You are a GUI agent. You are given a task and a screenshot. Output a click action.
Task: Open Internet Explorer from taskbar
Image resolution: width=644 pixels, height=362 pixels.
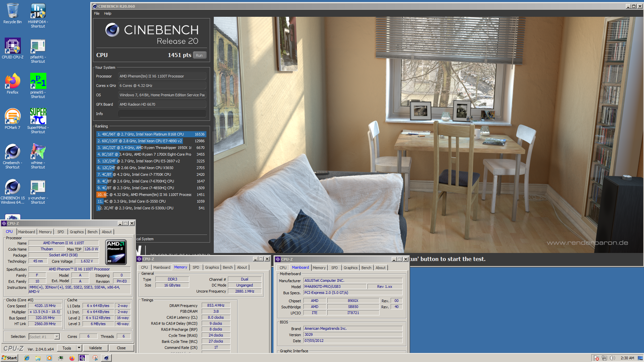27,358
